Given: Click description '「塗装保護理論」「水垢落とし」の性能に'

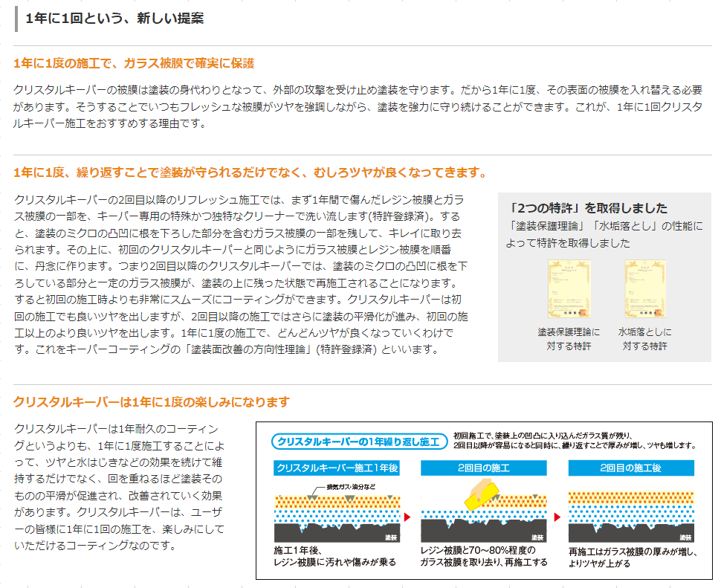Looking at the screenshot, I should [x=604, y=234].
